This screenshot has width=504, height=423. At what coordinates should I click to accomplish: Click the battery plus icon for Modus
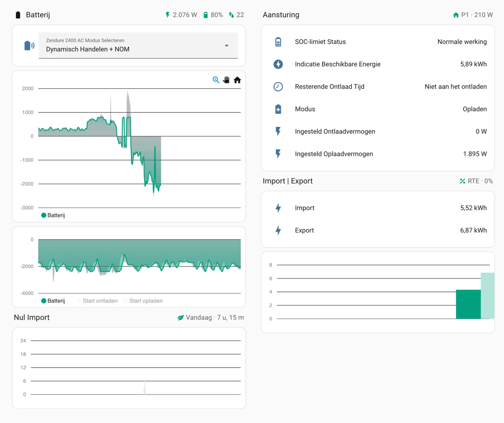[x=278, y=109]
